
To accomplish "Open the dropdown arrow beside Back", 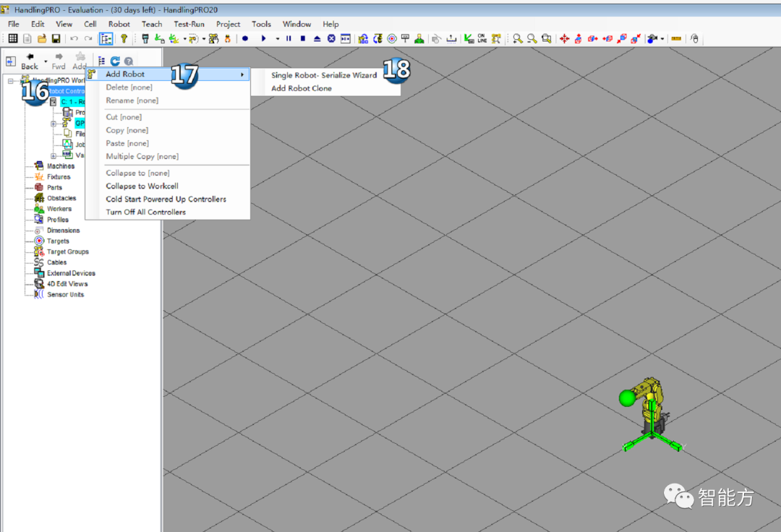I will coord(46,61).
